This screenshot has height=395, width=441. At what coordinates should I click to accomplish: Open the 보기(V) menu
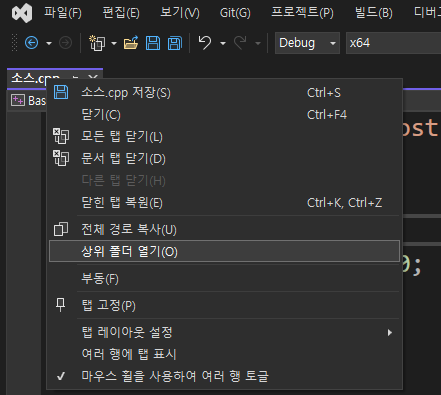[x=180, y=13]
